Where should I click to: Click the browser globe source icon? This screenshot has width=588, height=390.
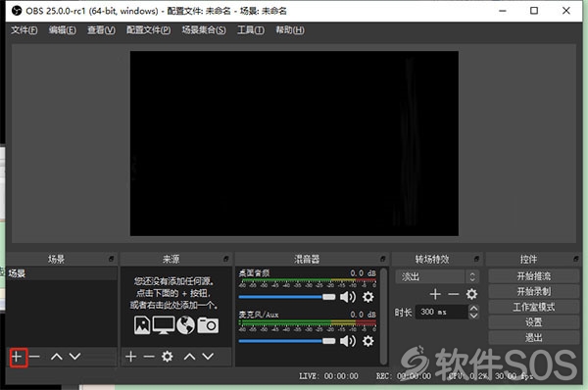(x=185, y=325)
